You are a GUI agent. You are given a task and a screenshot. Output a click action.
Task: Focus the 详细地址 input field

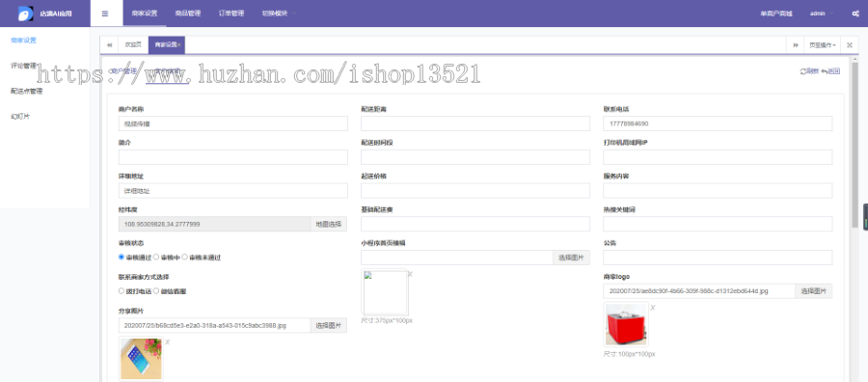233,190
